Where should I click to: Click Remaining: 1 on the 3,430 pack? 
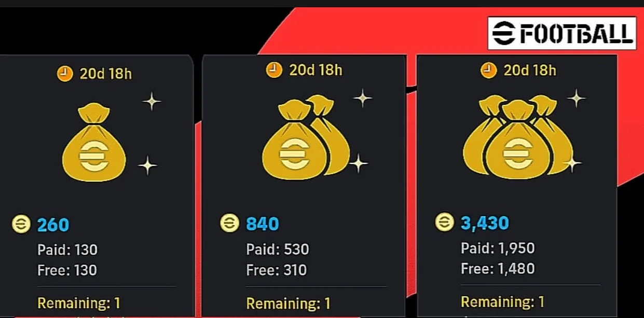(x=503, y=301)
